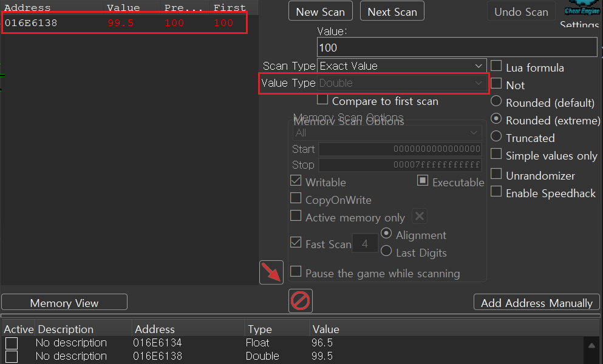Check Compare to first scan

(322, 100)
